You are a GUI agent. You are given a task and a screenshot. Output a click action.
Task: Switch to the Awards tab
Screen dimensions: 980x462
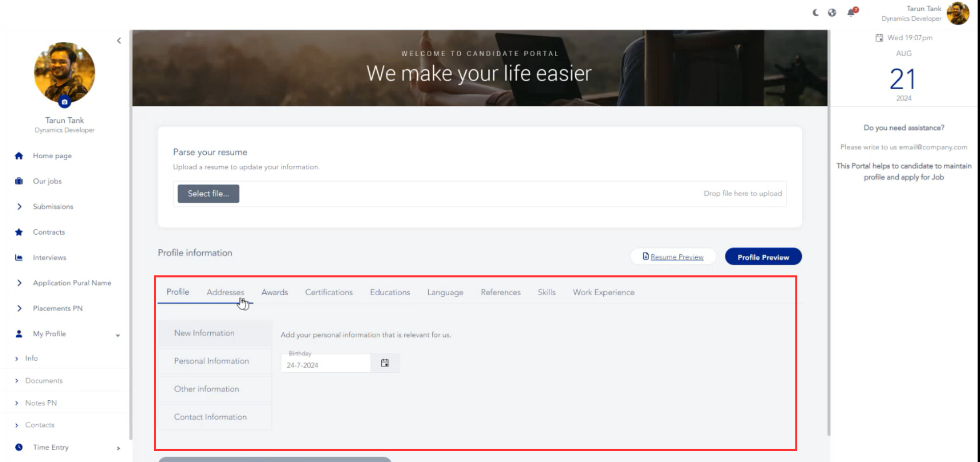click(275, 292)
